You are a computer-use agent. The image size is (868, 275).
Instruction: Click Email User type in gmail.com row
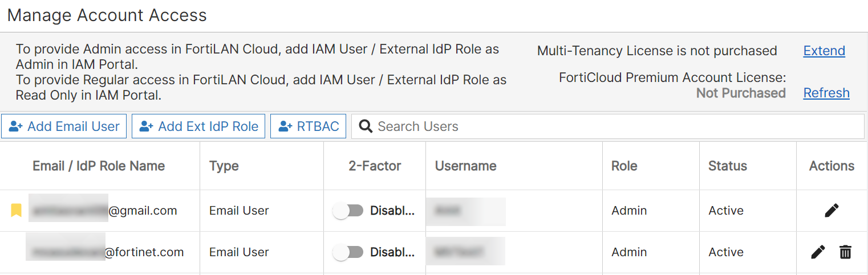[x=239, y=211]
